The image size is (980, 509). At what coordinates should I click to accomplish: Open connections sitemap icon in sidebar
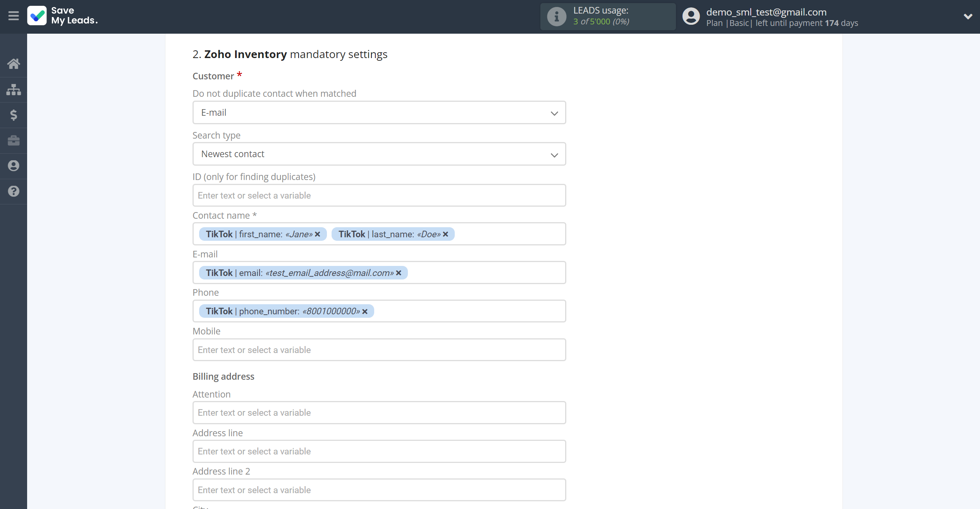coord(14,89)
